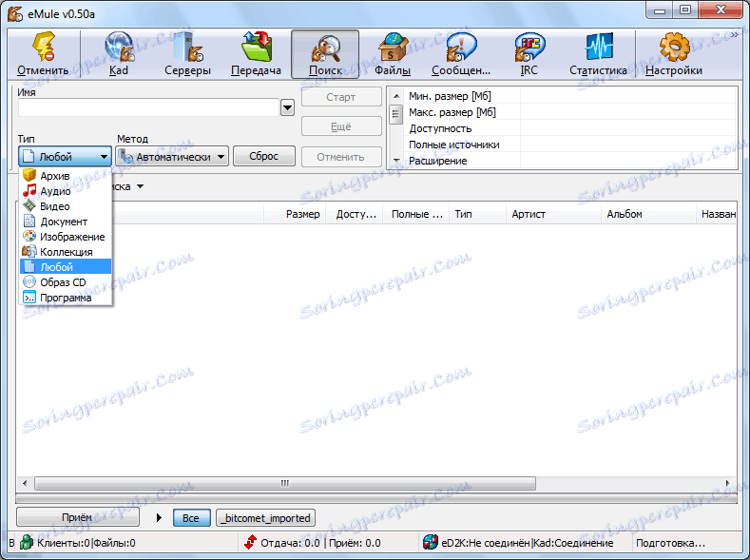Click the eD2K connection globe status icon
Image resolution: width=750 pixels, height=560 pixels.
431,543
